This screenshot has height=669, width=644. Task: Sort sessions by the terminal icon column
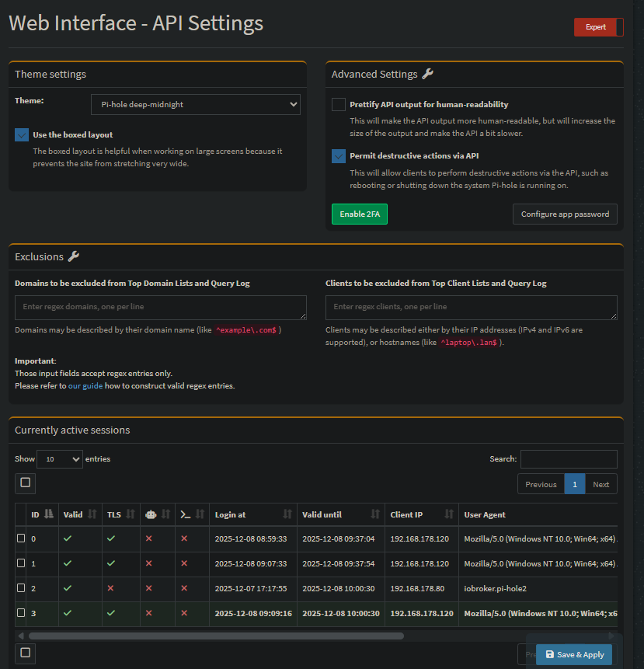(200, 514)
